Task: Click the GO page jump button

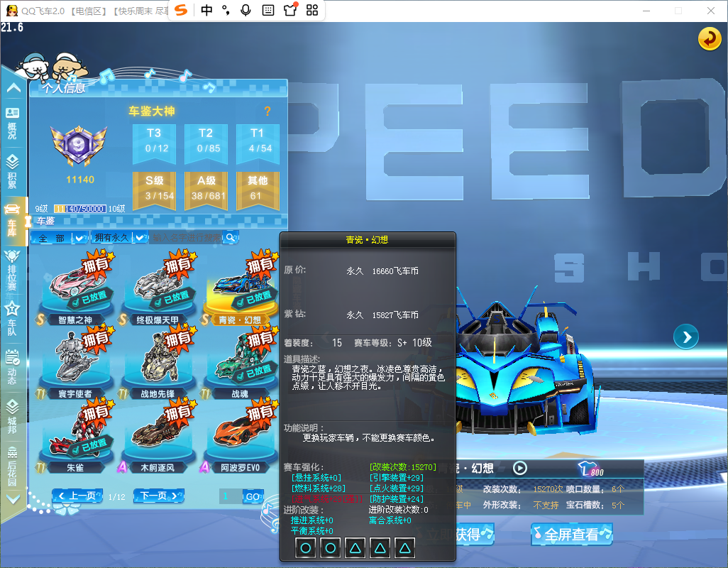Action: (x=253, y=496)
